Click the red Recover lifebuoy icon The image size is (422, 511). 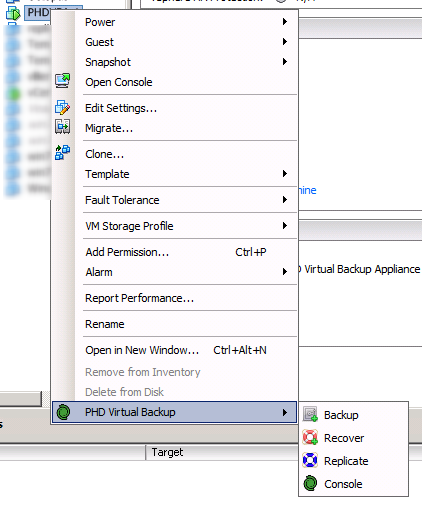(x=310, y=437)
